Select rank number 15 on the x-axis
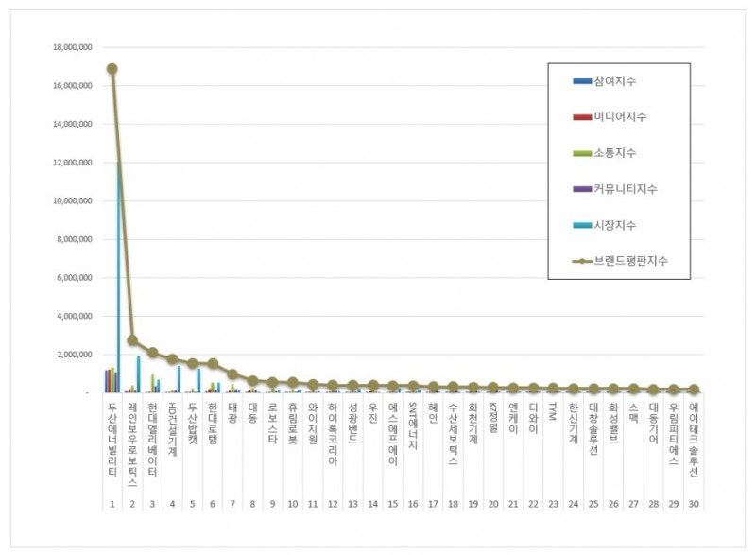The image size is (756, 555). (393, 504)
